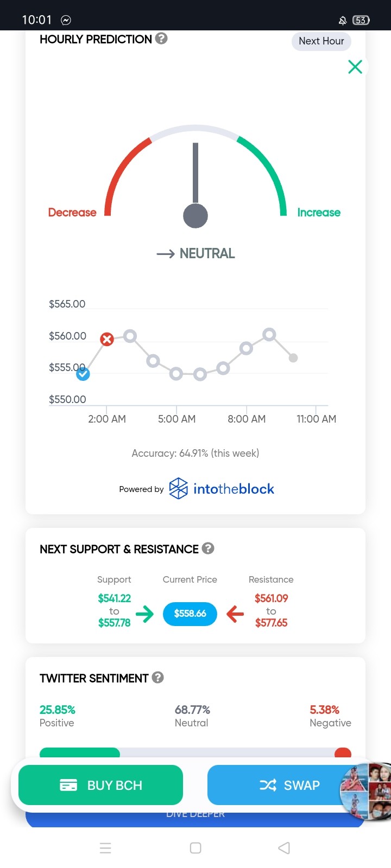Tap the BUY BCH button
Screen dimensions: 391x868
pyautogui.click(x=100, y=785)
